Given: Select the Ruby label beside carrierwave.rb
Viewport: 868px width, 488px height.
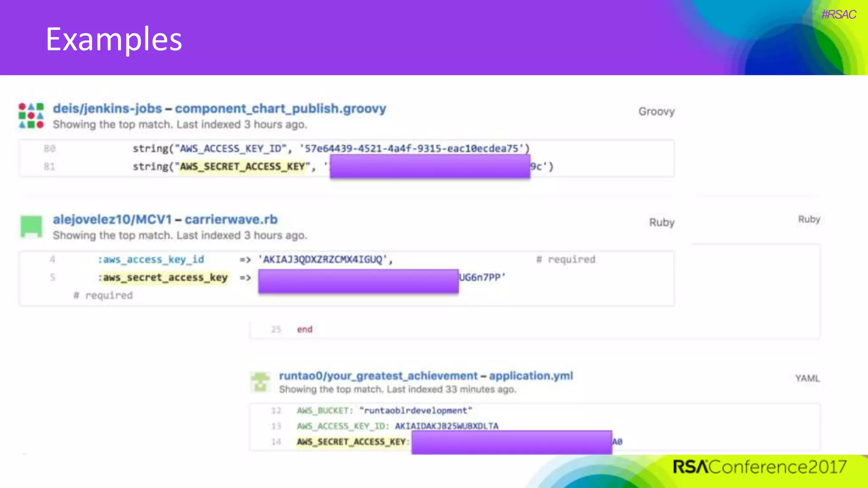Looking at the screenshot, I should pyautogui.click(x=662, y=222).
